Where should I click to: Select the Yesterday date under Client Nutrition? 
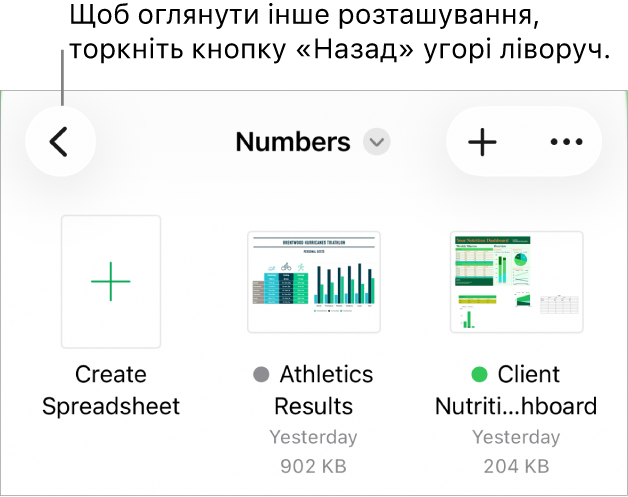pyautogui.click(x=516, y=437)
